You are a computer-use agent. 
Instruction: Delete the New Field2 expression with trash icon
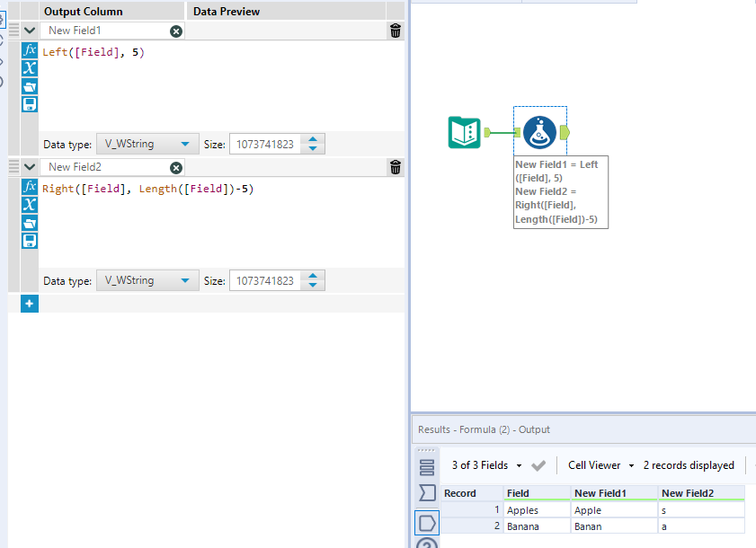click(x=395, y=167)
